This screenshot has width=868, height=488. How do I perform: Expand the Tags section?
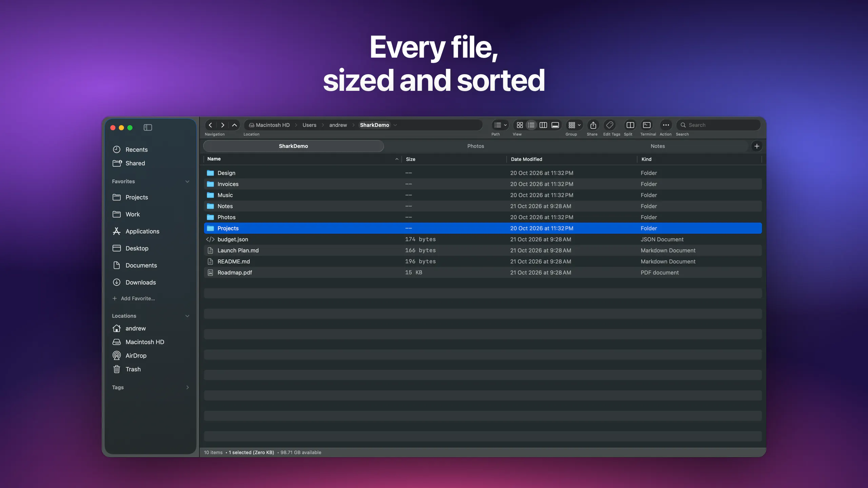(187, 387)
